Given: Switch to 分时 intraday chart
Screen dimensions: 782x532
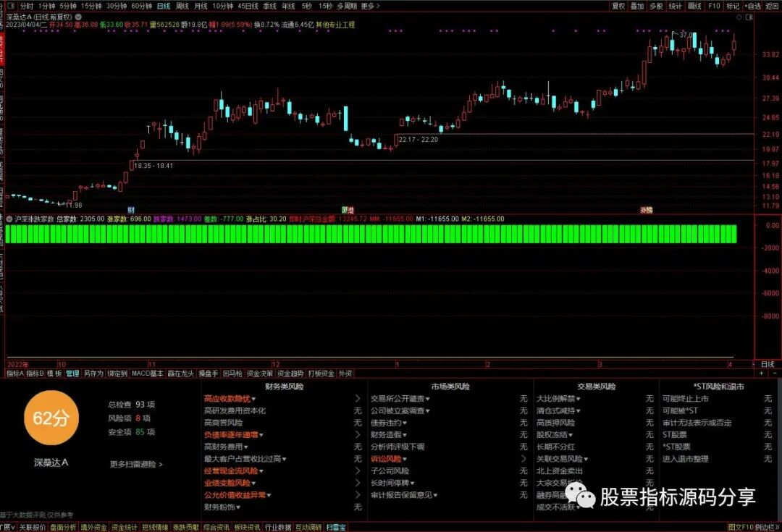Looking at the screenshot, I should pyautogui.click(x=27, y=6).
